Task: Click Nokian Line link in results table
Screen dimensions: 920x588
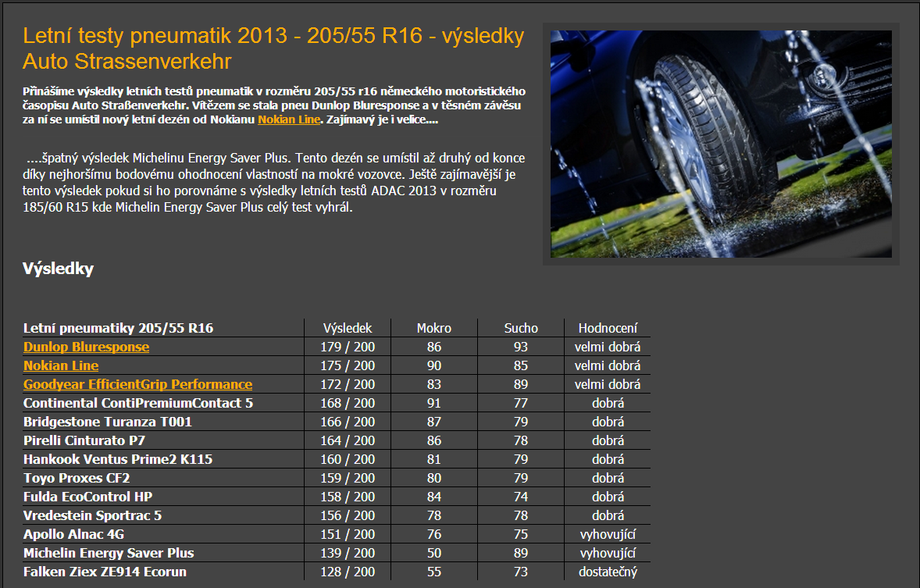Action: (61, 365)
